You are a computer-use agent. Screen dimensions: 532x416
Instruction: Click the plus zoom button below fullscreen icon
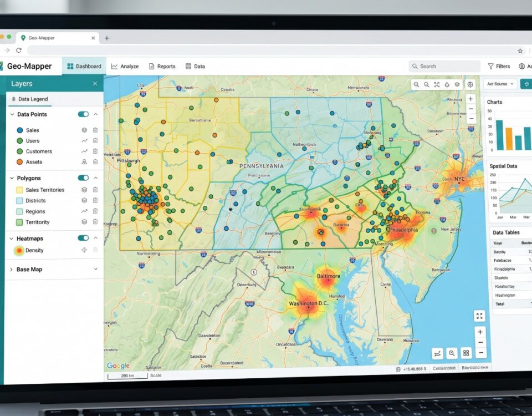480,332
